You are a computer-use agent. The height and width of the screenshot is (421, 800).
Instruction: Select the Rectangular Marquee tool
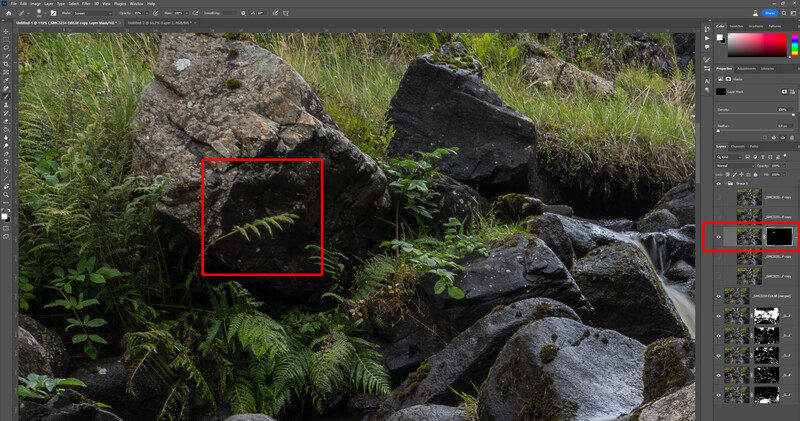(x=6, y=39)
